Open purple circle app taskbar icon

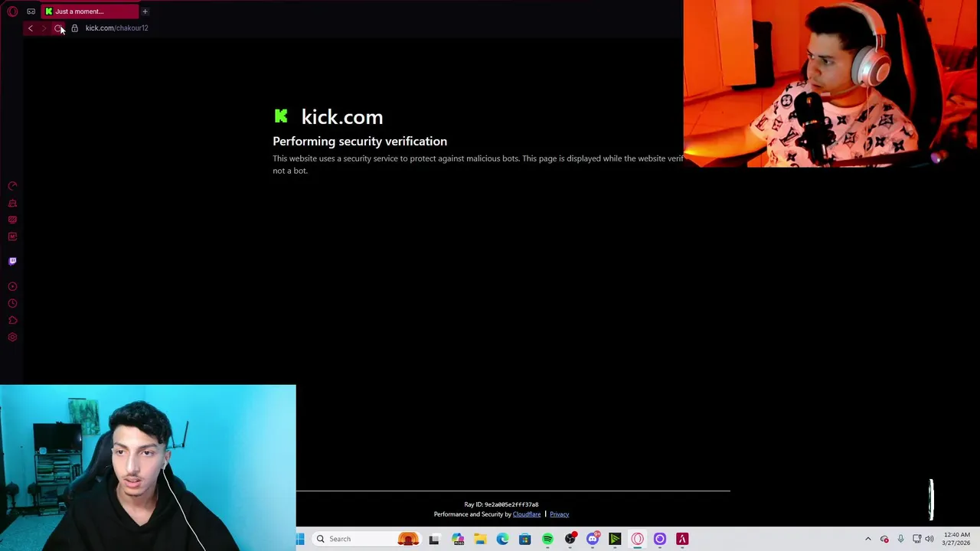pos(660,539)
